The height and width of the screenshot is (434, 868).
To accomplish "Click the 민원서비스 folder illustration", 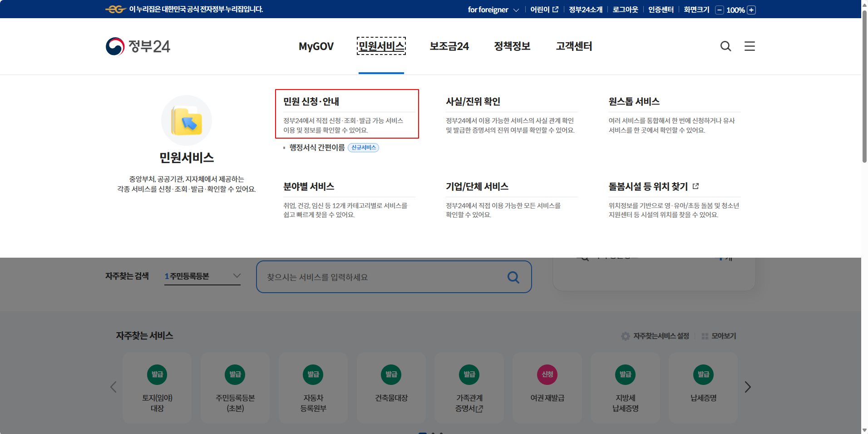I will [x=187, y=120].
